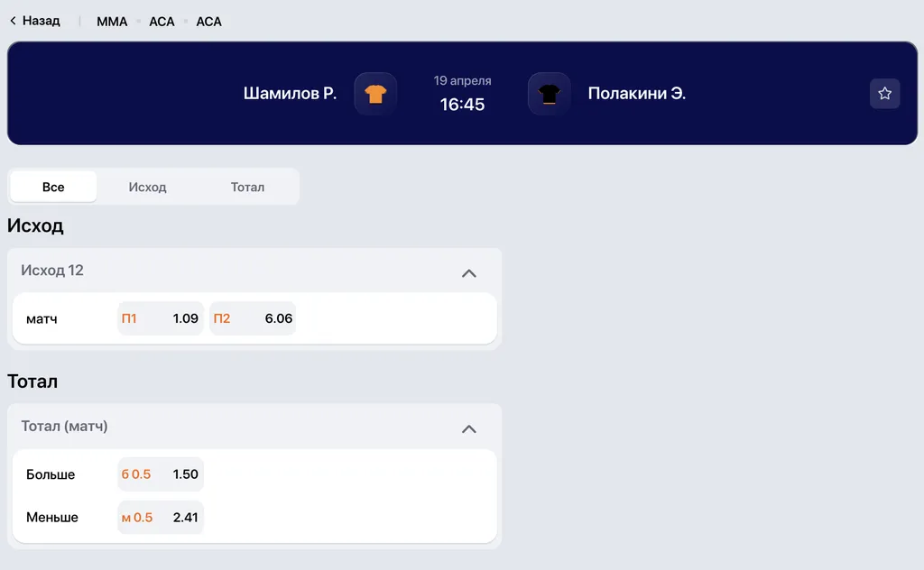This screenshot has width=924, height=570.
Task: Add the match to favorites via star icon
Action: point(884,93)
